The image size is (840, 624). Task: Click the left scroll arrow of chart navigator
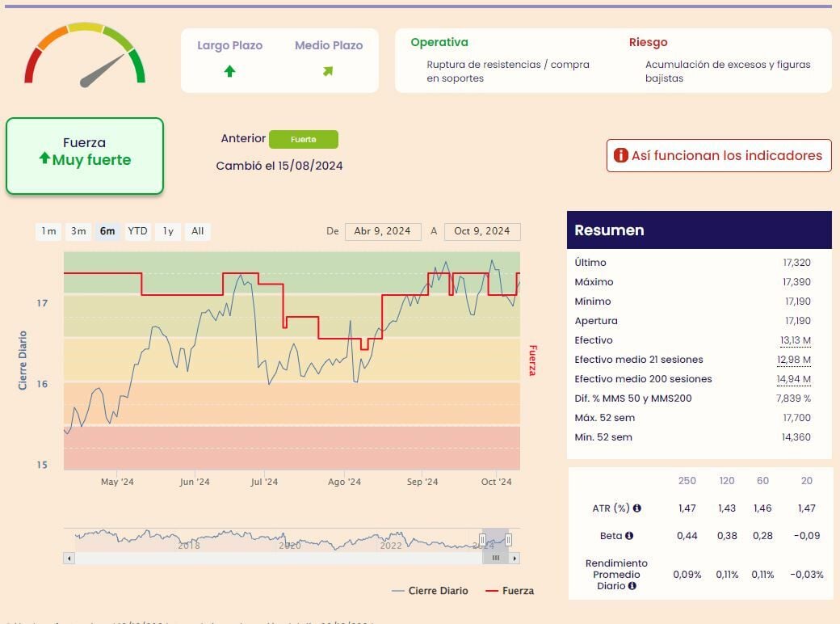point(69,558)
